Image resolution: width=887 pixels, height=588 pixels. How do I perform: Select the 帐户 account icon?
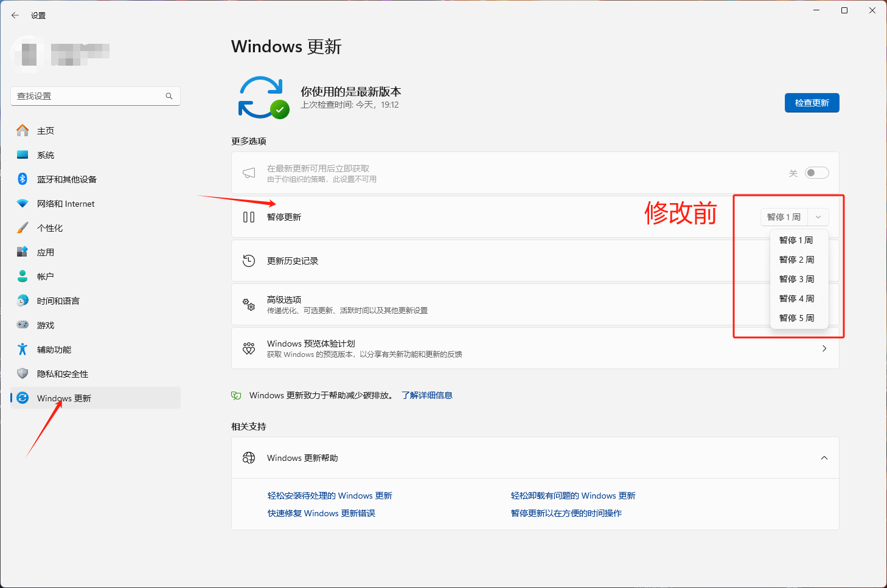pos(23,276)
